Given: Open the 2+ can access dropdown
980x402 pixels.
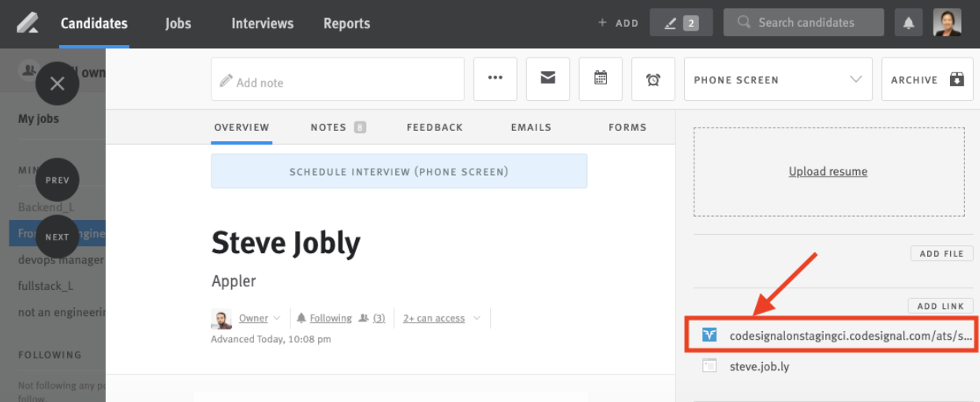Looking at the screenshot, I should coord(440,318).
